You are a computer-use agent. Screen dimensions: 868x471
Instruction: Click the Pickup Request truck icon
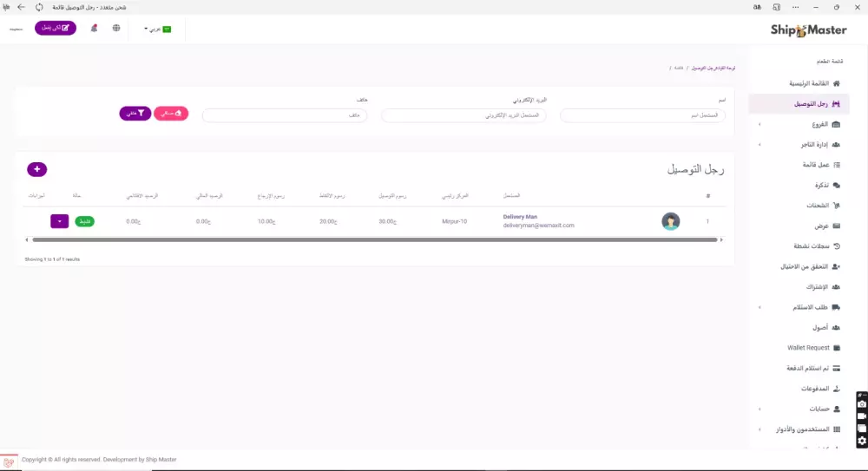point(837,307)
